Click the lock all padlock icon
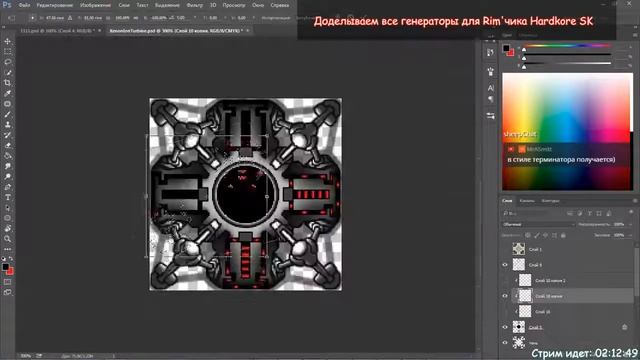 [563, 236]
